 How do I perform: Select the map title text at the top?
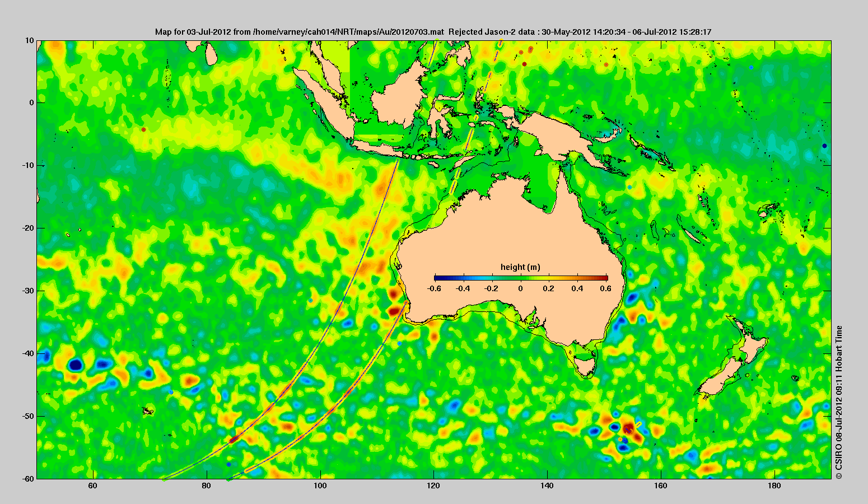pyautogui.click(x=433, y=32)
